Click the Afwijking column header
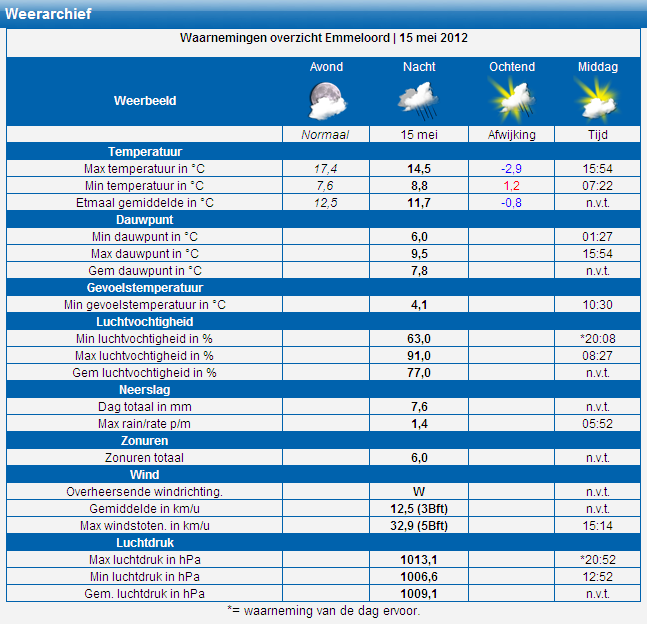 512,135
